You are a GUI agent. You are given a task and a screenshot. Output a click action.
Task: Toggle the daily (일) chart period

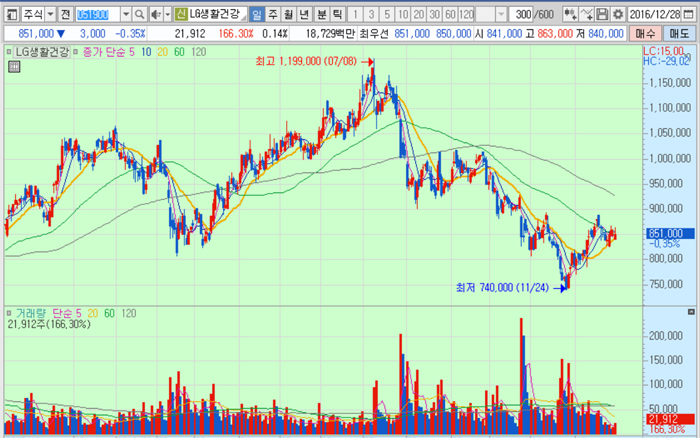click(x=256, y=15)
